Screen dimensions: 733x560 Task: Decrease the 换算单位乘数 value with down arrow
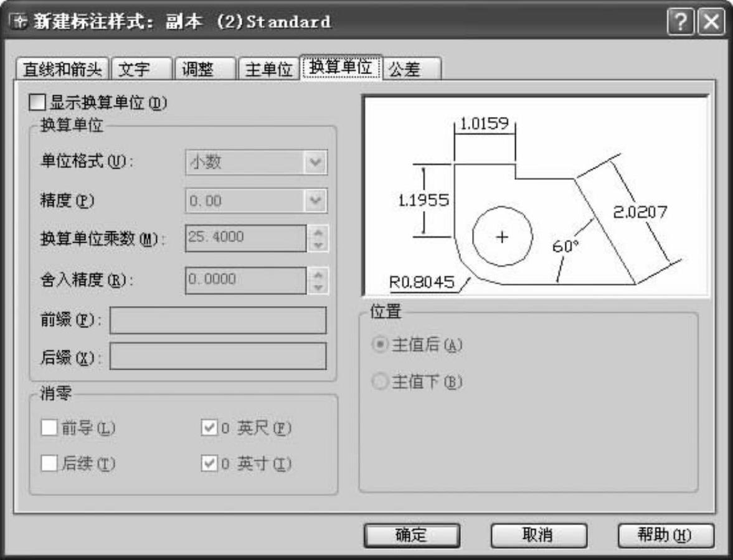[318, 245]
